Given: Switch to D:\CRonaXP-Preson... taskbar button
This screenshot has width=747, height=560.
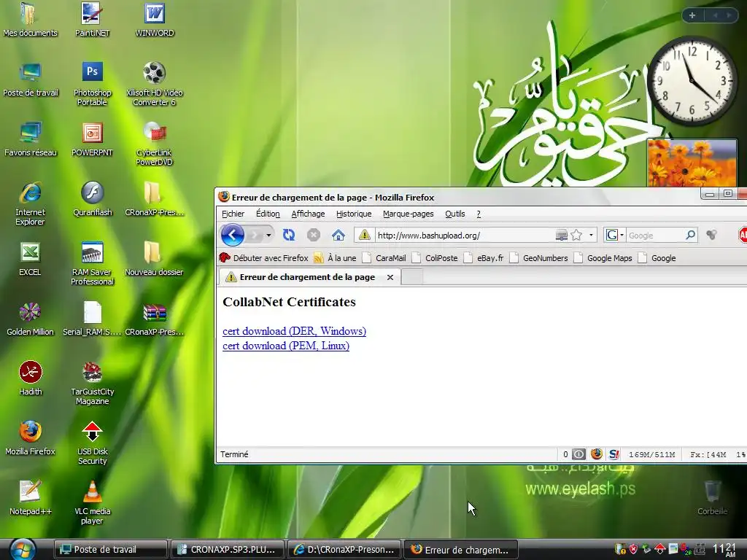Looking at the screenshot, I should (344, 550).
